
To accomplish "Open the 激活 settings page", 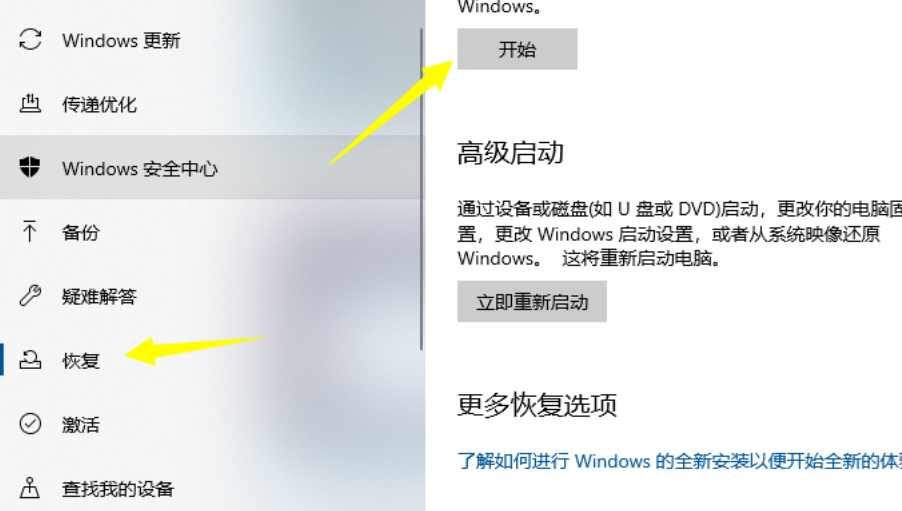I will [211, 424].
